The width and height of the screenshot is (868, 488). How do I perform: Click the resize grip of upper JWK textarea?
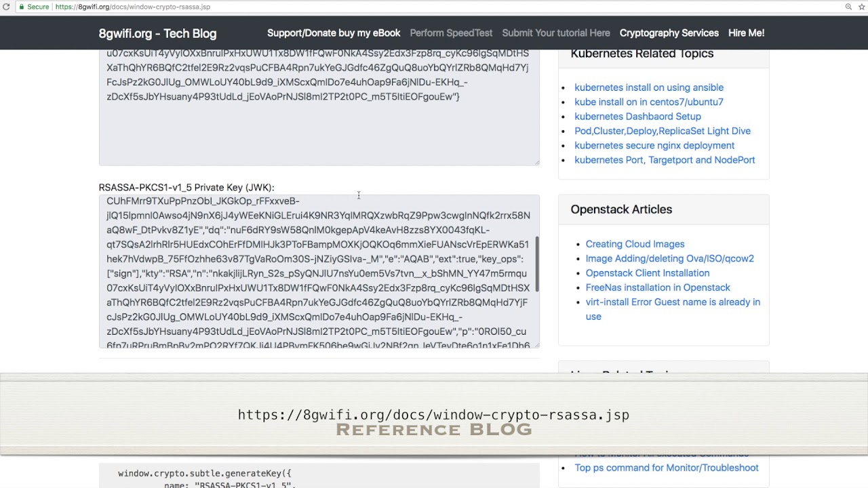536,161
